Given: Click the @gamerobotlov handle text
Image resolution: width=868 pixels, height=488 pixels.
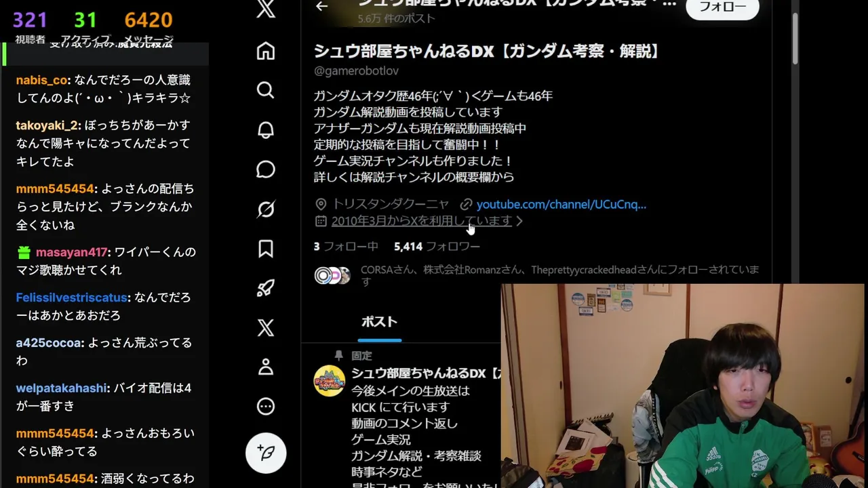Looking at the screenshot, I should [356, 70].
